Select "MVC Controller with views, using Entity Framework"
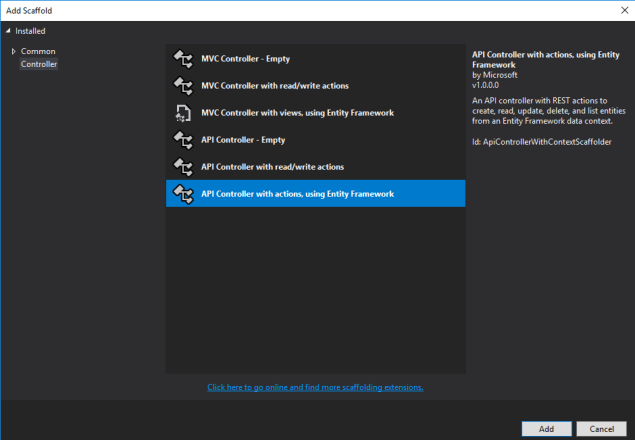 [x=297, y=113]
